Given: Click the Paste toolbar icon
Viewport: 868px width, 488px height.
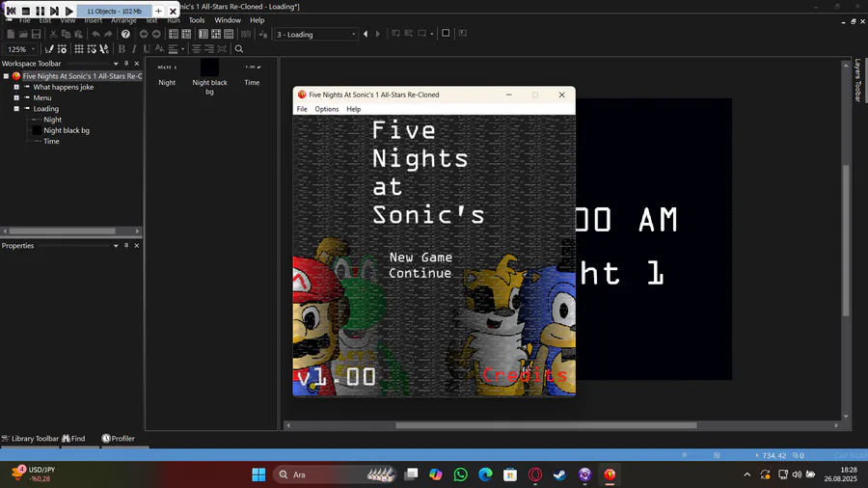Looking at the screenshot, I should 79,35.
